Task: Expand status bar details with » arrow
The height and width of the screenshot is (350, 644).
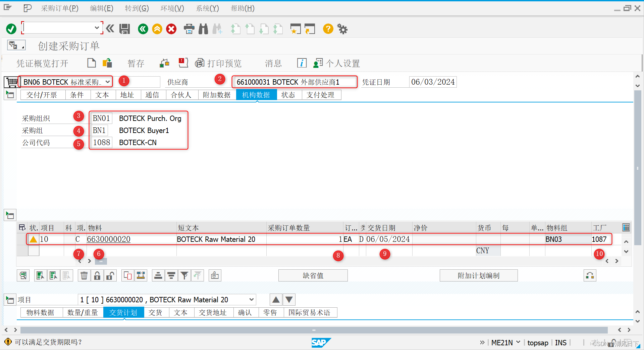Action: coord(482,342)
